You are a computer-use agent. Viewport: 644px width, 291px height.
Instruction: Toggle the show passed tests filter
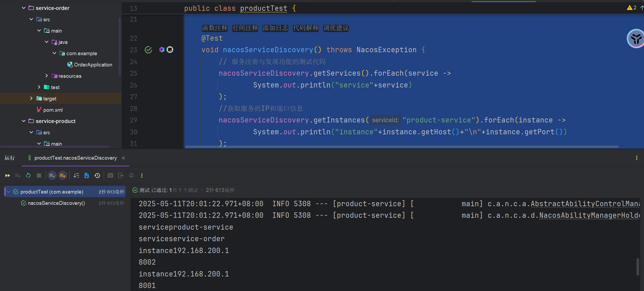(52, 176)
